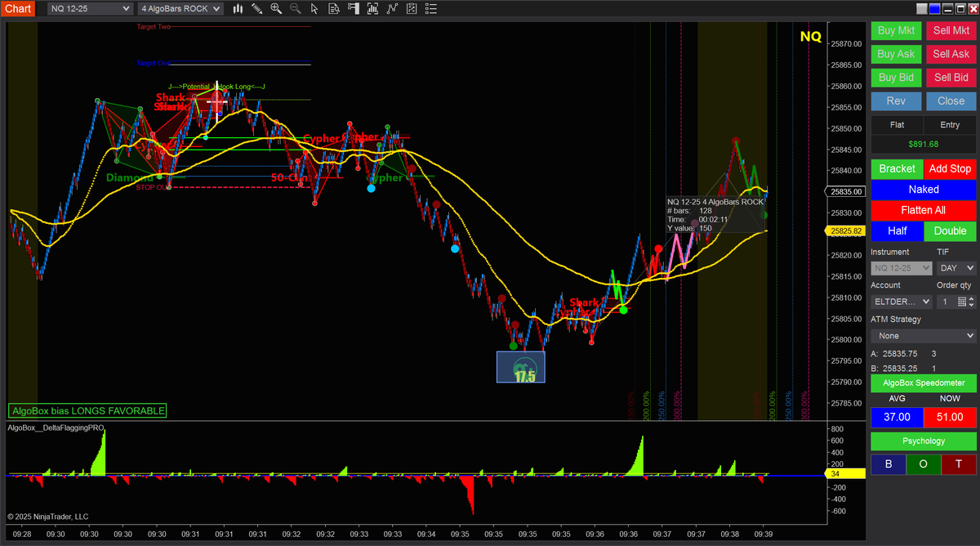Click the green Psychology button
The width and height of the screenshot is (980, 546).
click(924, 441)
